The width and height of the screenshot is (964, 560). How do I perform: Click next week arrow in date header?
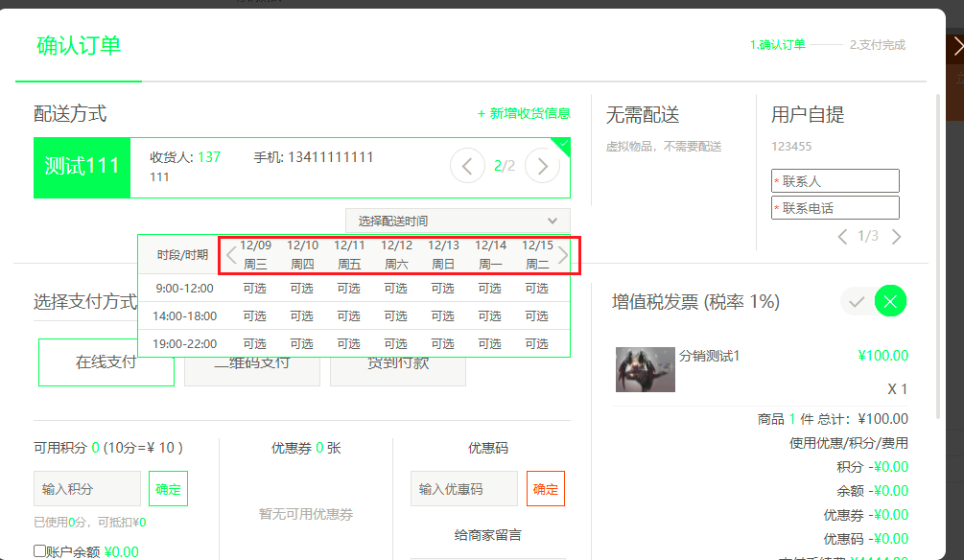pyautogui.click(x=563, y=255)
